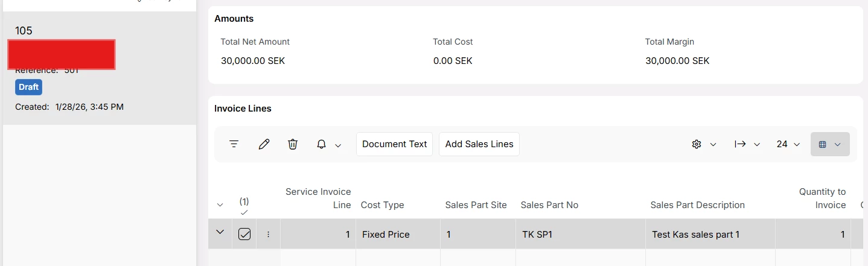Open the gear settings icon in toolbar
This screenshot has width=868, height=266.
697,144
